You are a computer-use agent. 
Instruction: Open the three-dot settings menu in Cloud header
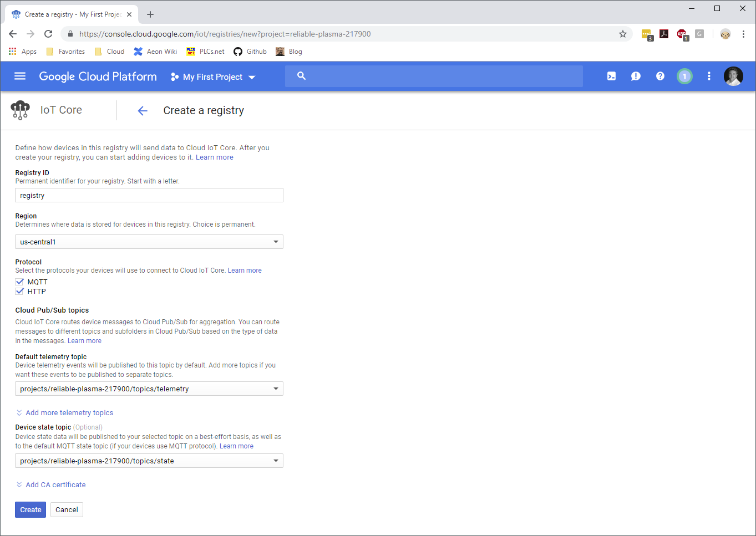click(709, 76)
